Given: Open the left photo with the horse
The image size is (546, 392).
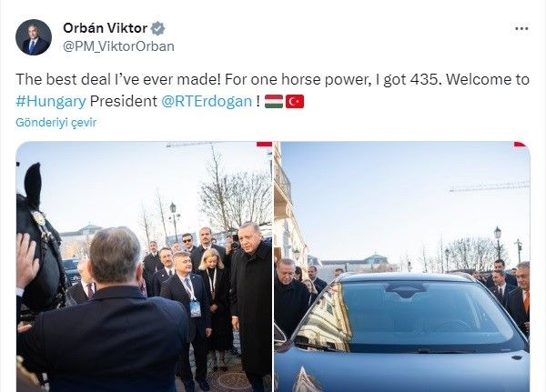Looking at the screenshot, I should click(144, 266).
